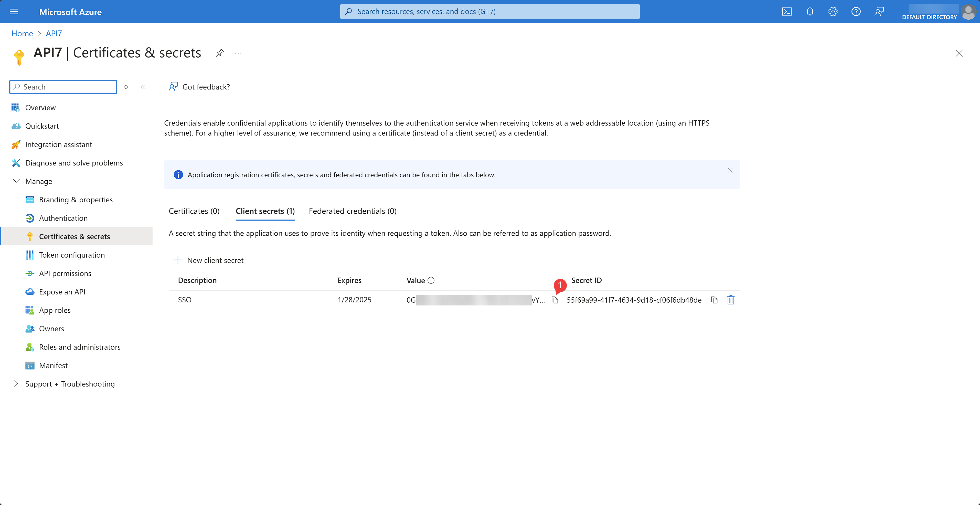Open Token configuration
The image size is (980, 505).
click(72, 255)
